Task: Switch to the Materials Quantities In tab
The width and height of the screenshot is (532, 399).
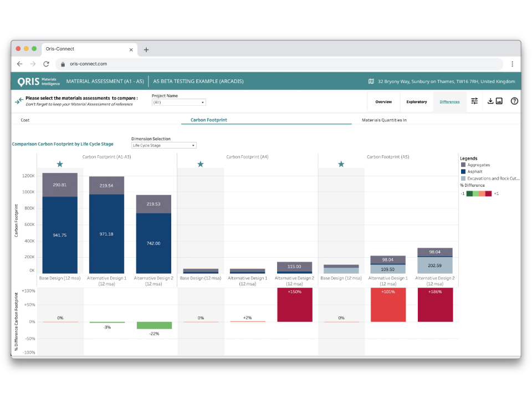Action: (384, 120)
